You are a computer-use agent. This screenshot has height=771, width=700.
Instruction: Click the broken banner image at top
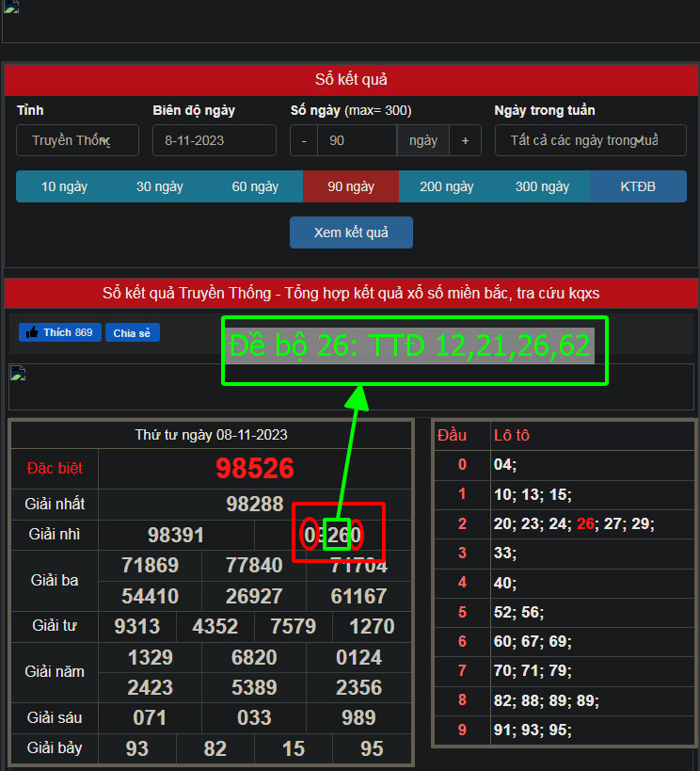[x=11, y=8]
